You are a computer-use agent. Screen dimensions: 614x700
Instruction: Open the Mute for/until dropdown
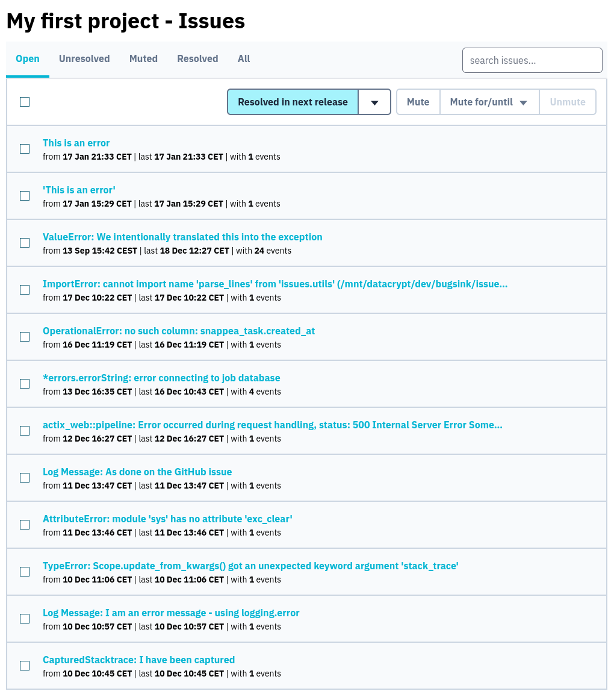pyautogui.click(x=489, y=102)
